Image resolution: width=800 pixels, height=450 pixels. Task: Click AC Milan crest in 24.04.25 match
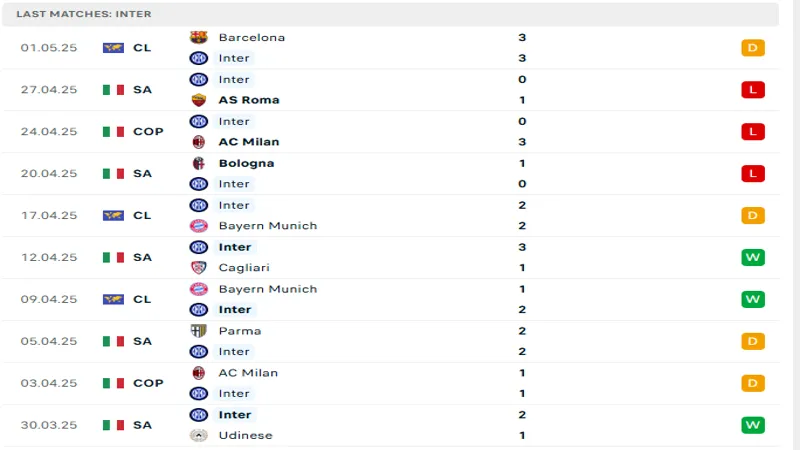[198, 142]
